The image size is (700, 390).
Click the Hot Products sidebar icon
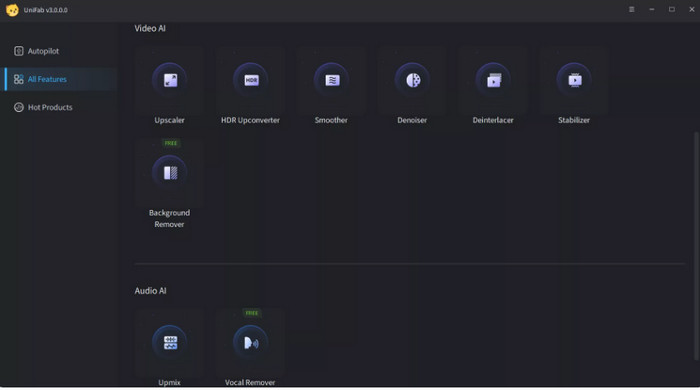(x=18, y=107)
